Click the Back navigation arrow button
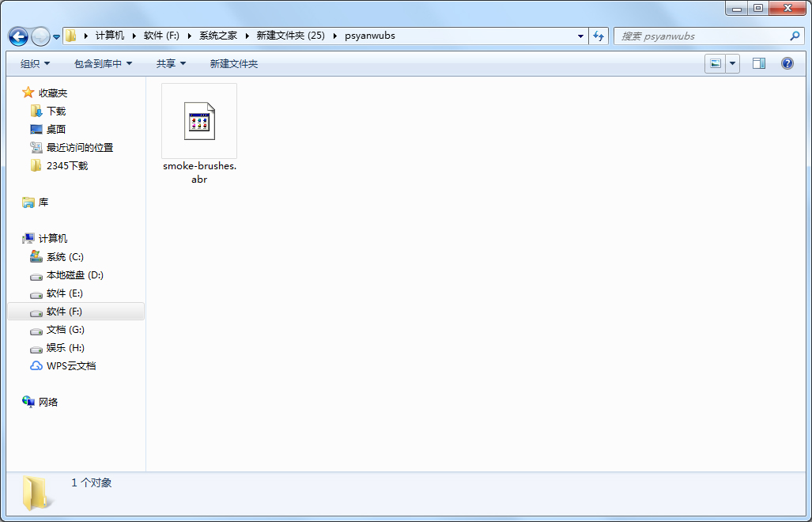 pos(18,36)
